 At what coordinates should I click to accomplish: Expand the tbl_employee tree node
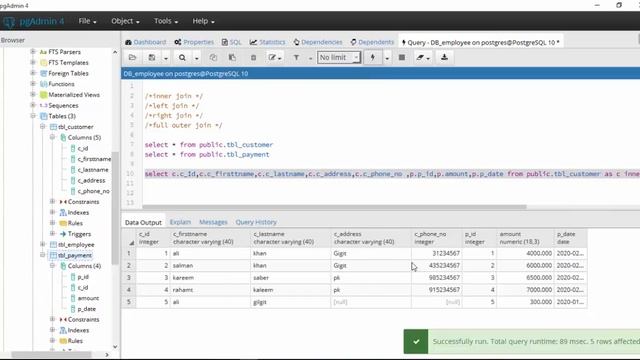(x=42, y=244)
